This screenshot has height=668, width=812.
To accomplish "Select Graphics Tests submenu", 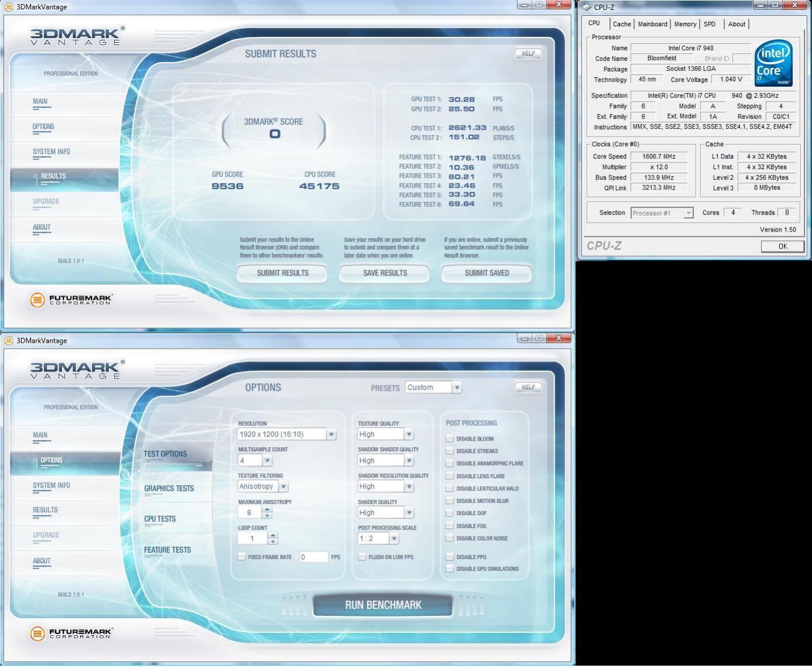I will point(169,488).
